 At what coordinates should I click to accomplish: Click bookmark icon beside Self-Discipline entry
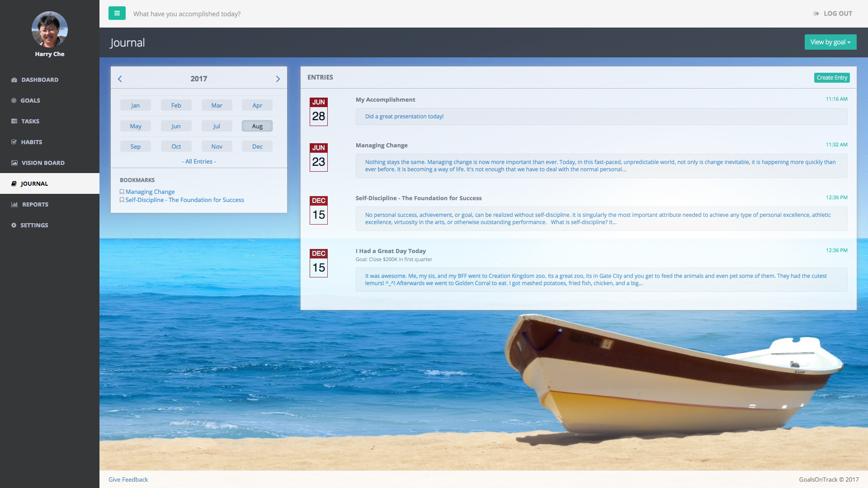[x=122, y=200]
